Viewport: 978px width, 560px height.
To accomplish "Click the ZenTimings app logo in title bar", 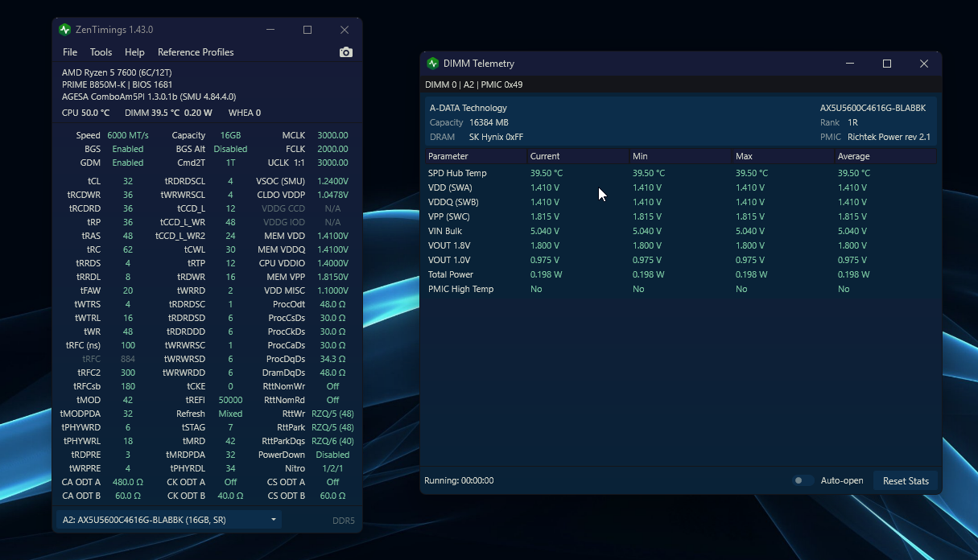I will coord(65,30).
